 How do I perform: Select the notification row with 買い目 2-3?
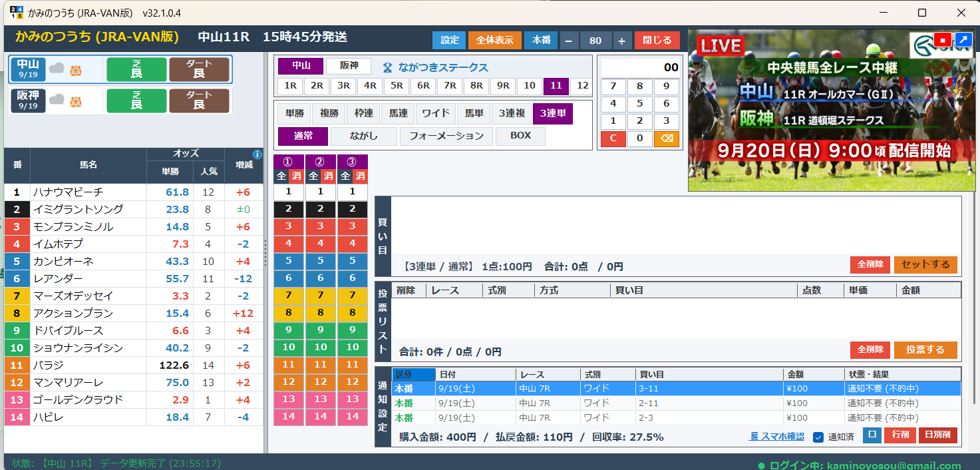(676, 418)
